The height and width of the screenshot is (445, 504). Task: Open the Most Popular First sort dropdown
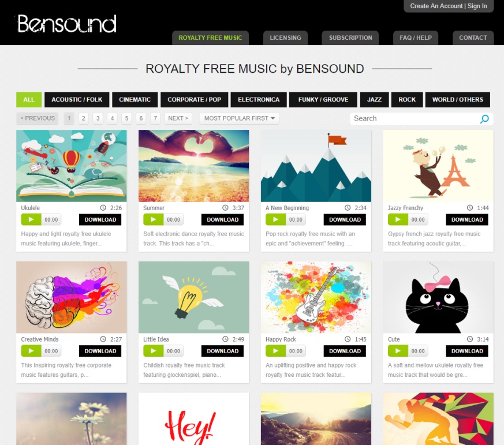point(239,118)
